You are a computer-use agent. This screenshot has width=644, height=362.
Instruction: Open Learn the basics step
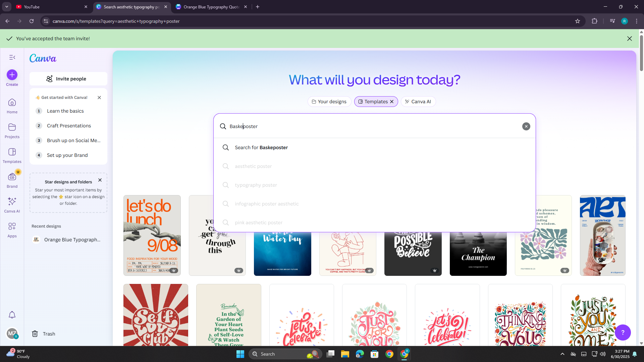click(68, 111)
